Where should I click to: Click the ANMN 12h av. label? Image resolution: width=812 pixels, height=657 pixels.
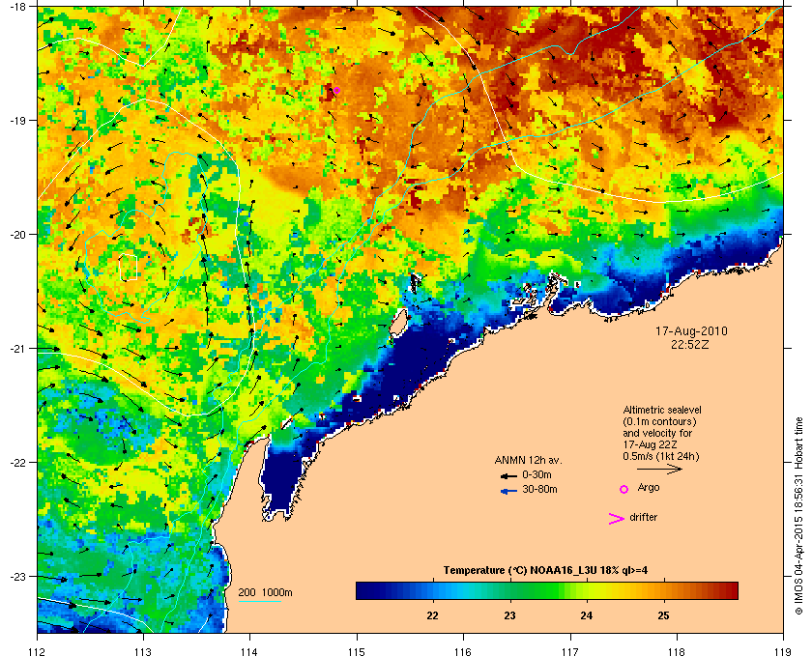[528, 460]
